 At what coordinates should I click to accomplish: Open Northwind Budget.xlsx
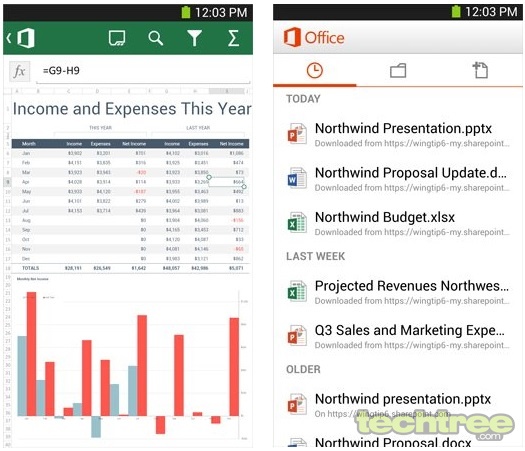coord(398,223)
